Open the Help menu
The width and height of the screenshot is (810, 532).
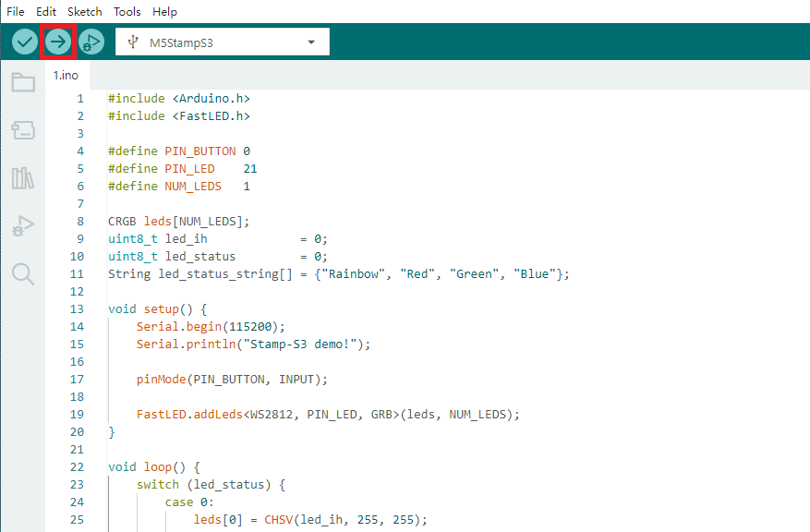point(164,11)
